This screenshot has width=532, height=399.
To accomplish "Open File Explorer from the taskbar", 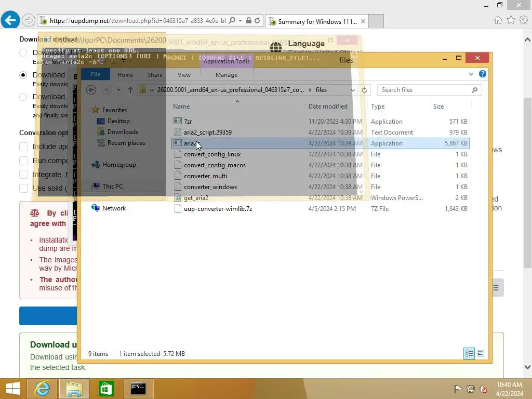I will coord(74,389).
